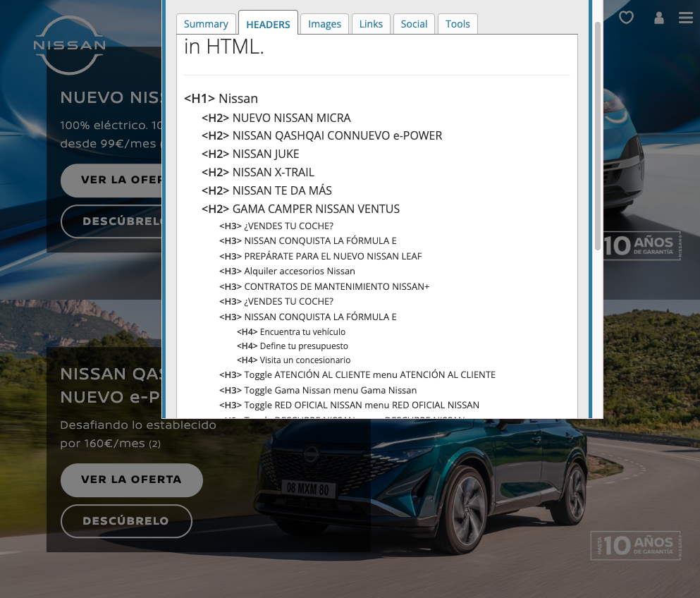
Task: Click lower DESCÚBRELO button for Qashqai
Action: [126, 521]
